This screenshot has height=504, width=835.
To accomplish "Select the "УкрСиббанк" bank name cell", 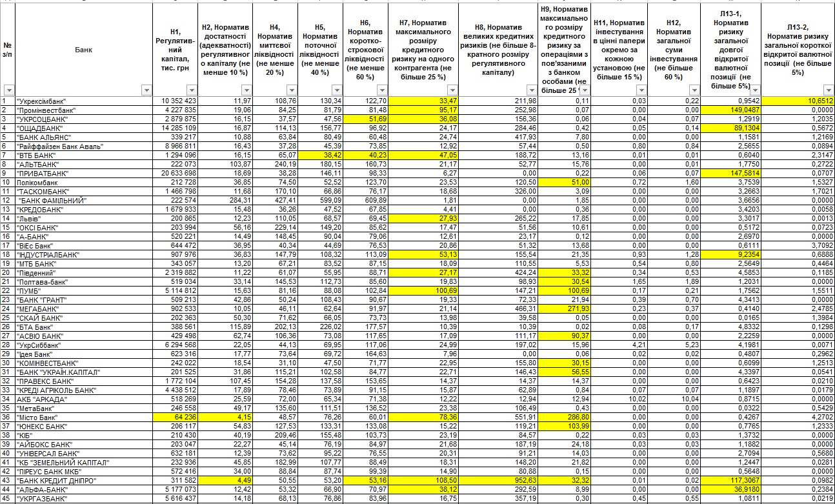I will [x=83, y=345].
